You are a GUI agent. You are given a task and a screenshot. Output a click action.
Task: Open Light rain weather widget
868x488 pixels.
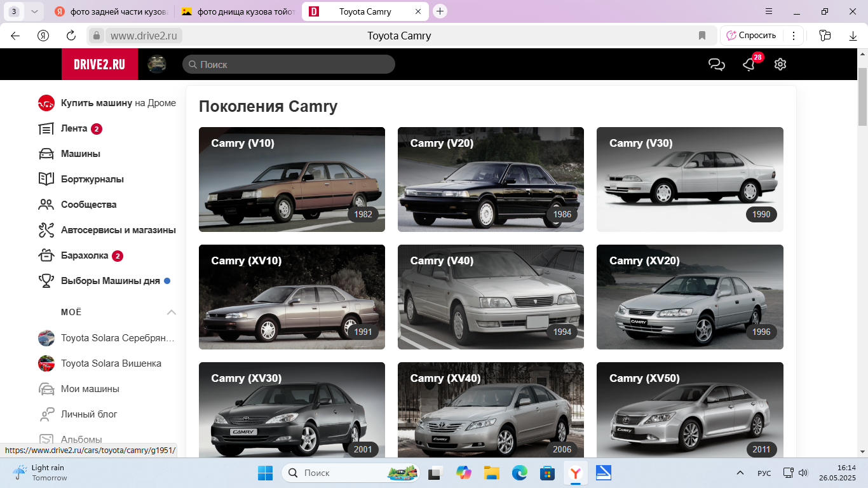(x=39, y=473)
